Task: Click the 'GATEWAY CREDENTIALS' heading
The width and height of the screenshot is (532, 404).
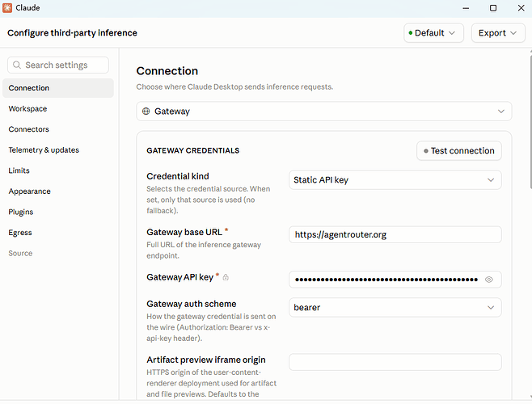Action: coord(193,150)
